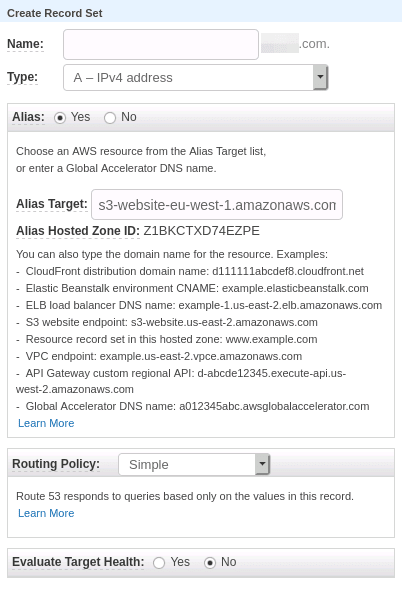Viewport: 402px width, 590px height.
Task: Select Alias Yes radio button
Action: coord(60,118)
